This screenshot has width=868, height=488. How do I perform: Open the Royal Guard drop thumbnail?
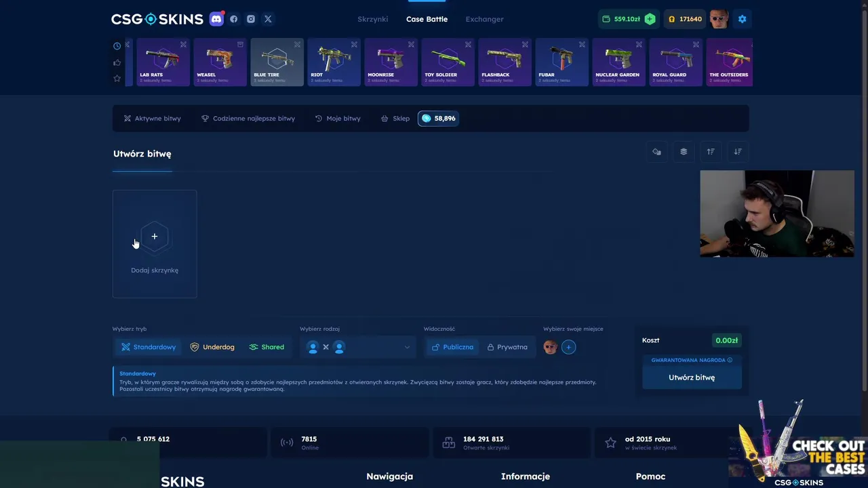[x=675, y=62]
